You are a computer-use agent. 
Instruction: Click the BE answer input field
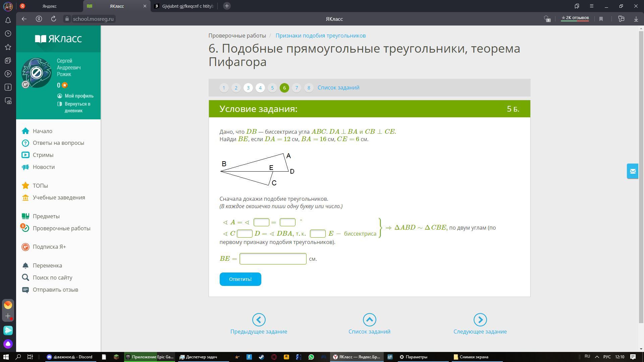pos(273,259)
